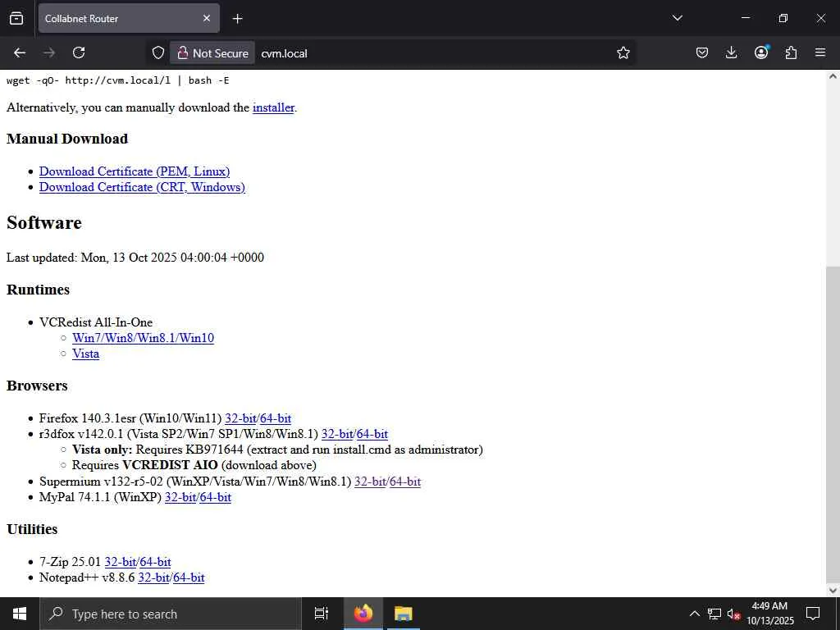The width and height of the screenshot is (840, 630).
Task: Open the Extensions menu
Action: pos(791,52)
